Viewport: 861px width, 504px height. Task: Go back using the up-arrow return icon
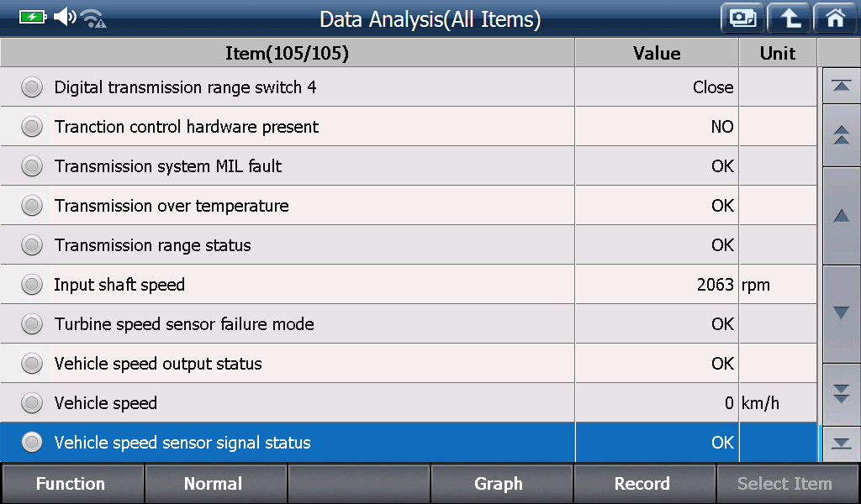[x=789, y=18]
